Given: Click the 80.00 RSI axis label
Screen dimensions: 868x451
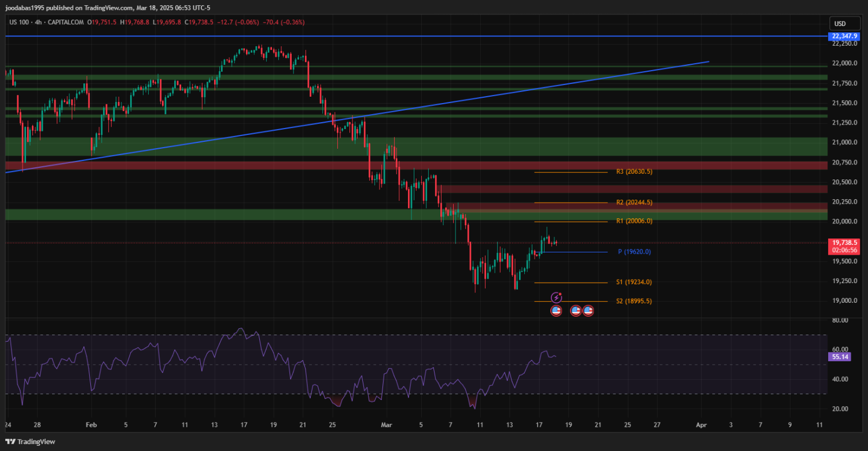Looking at the screenshot, I should tap(840, 320).
